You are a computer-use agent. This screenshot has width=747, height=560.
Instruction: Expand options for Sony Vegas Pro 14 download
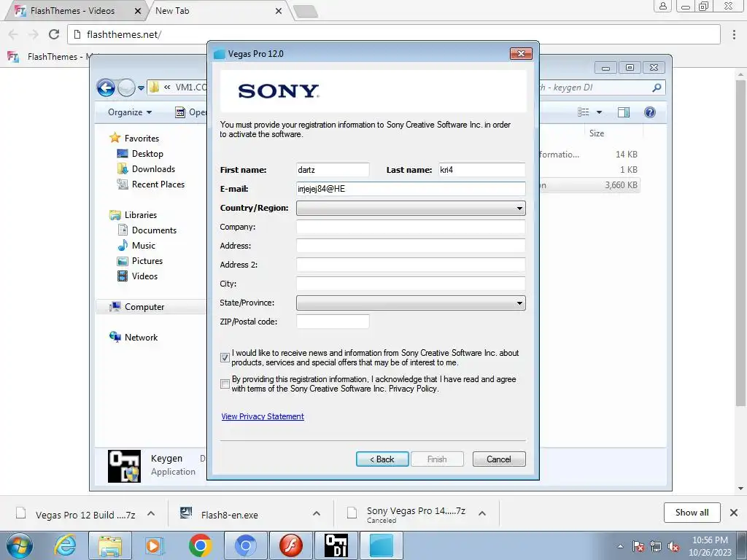482,513
